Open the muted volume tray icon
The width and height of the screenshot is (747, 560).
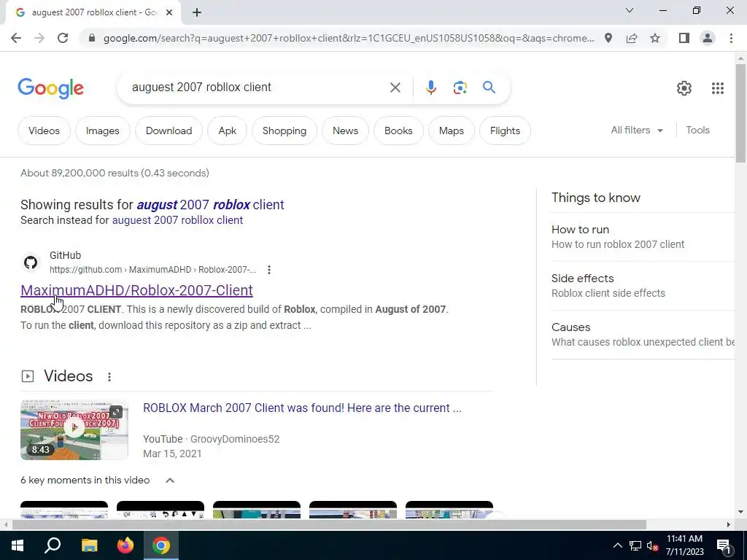coord(652,545)
